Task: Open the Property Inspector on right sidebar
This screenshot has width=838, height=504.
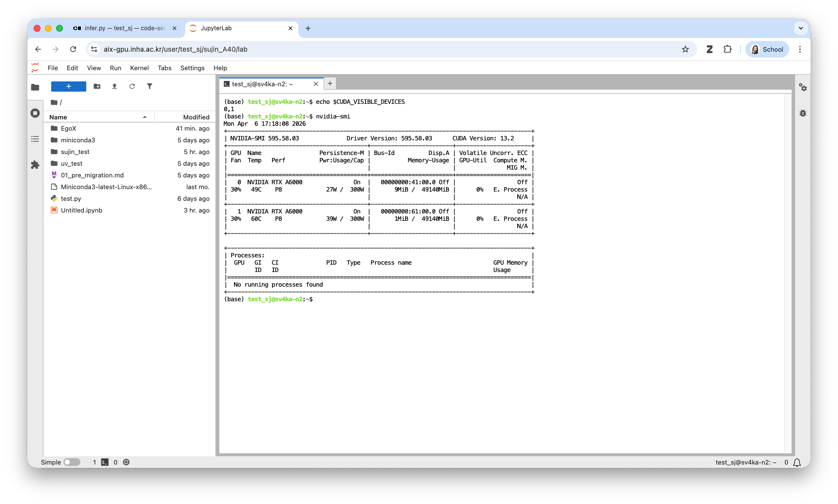Action: tap(803, 87)
